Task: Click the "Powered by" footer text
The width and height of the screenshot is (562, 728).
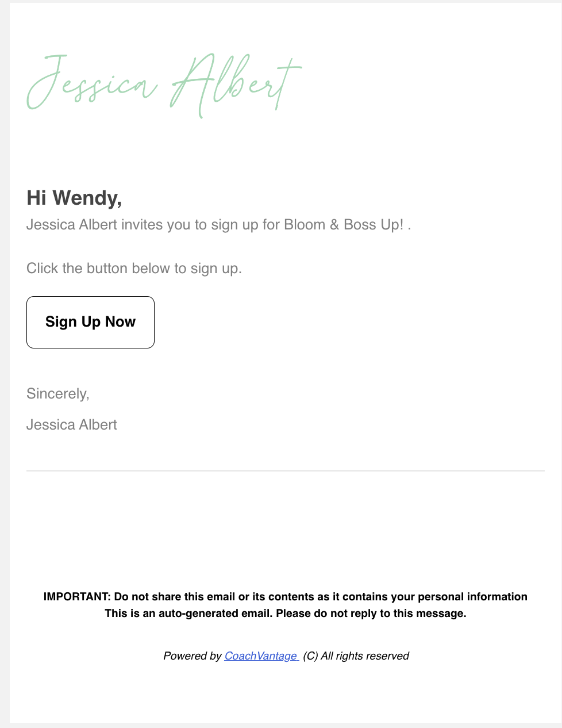Action: (x=193, y=656)
